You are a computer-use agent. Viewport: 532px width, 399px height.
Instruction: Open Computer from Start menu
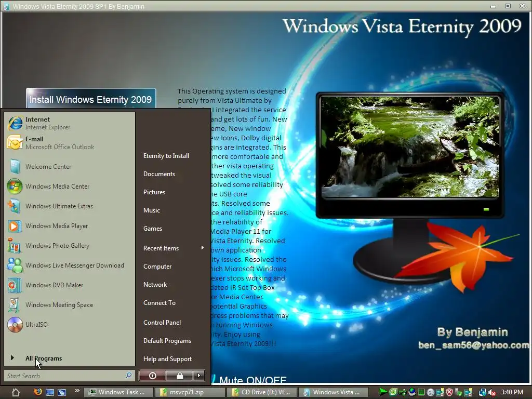point(157,267)
